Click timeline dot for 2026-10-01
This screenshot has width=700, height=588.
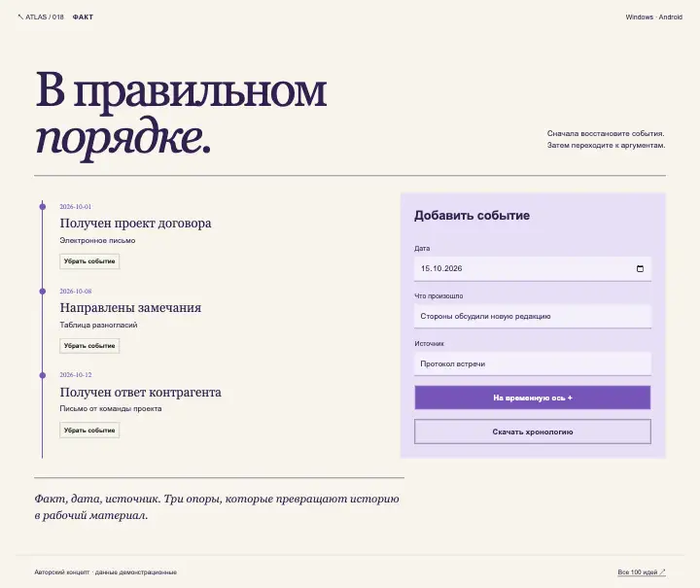(x=43, y=207)
